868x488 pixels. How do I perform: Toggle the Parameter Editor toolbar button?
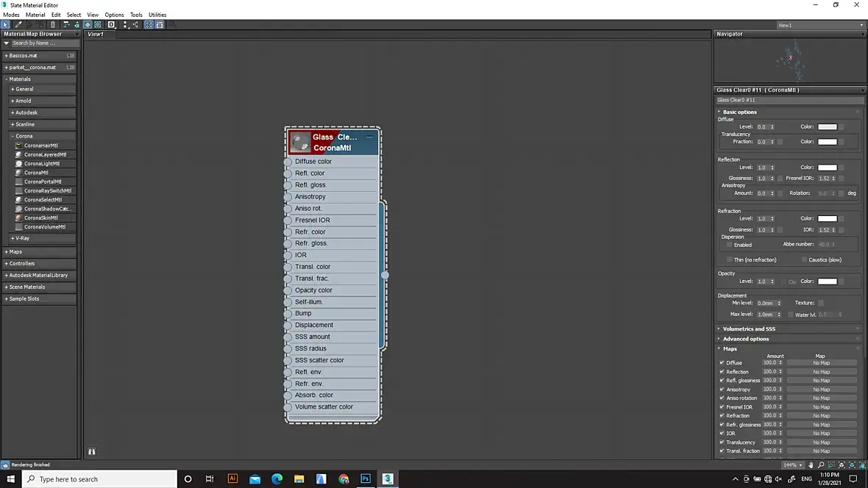(x=160, y=25)
